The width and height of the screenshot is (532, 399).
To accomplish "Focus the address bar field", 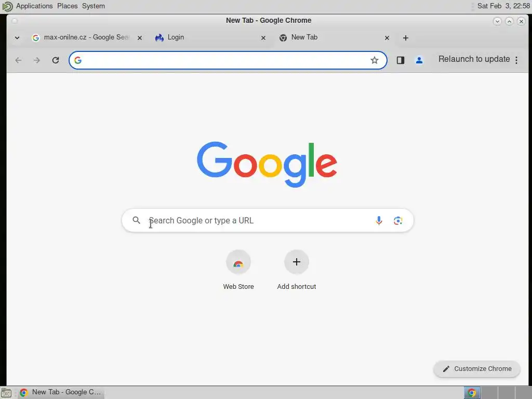I will (x=228, y=60).
